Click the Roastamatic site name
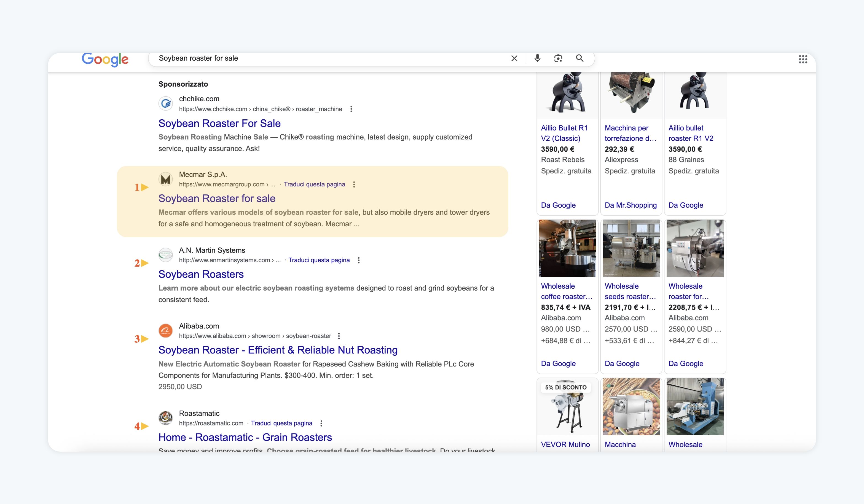864x504 pixels. (x=199, y=414)
